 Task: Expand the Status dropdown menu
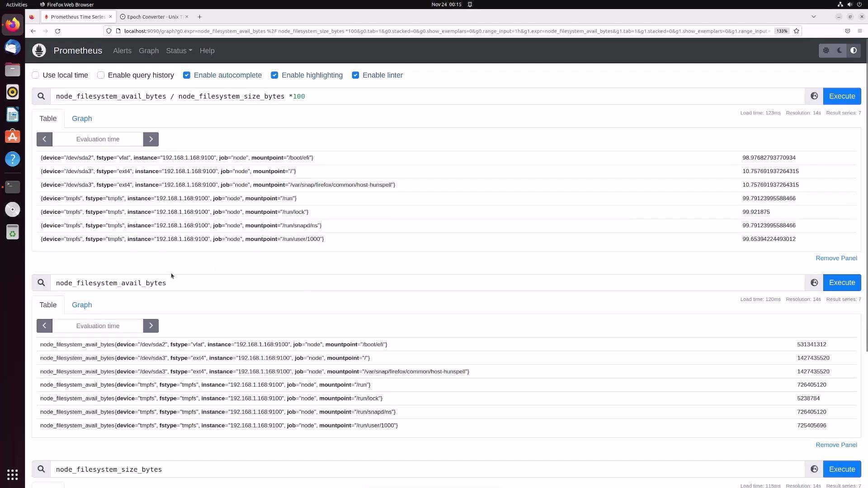pyautogui.click(x=179, y=51)
